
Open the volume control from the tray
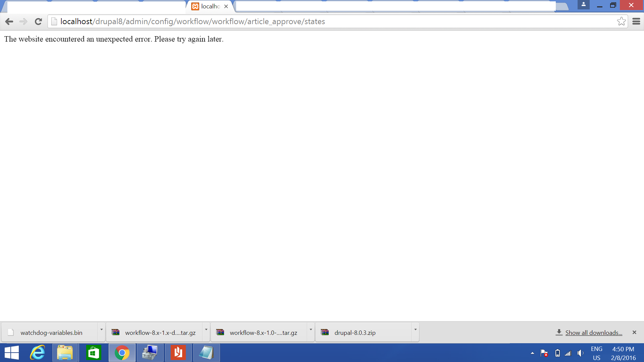point(581,353)
